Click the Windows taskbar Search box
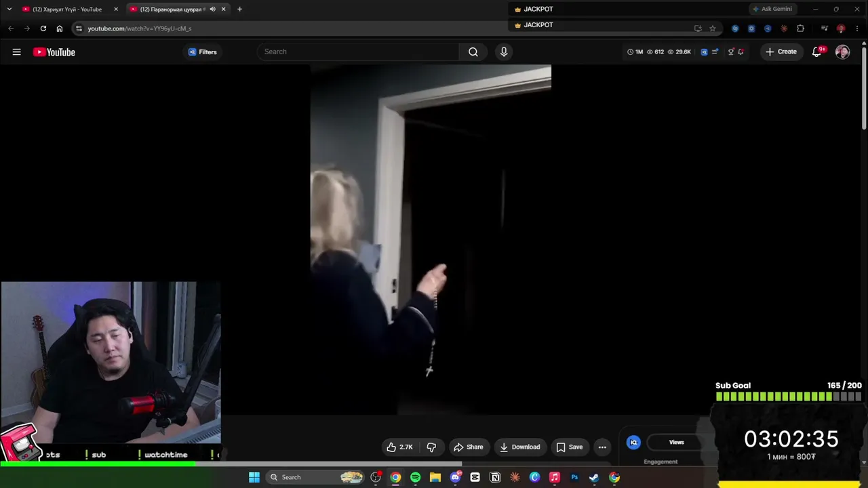The image size is (868, 488). pyautogui.click(x=316, y=477)
